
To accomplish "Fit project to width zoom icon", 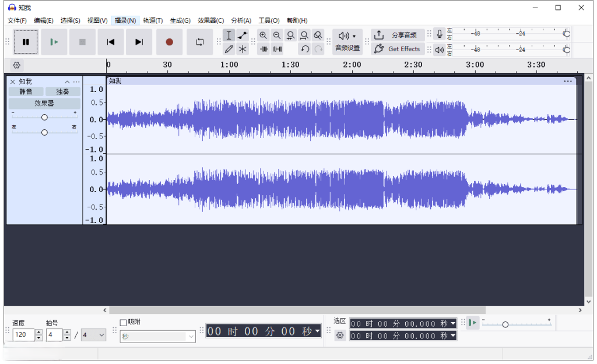I will [x=304, y=36].
